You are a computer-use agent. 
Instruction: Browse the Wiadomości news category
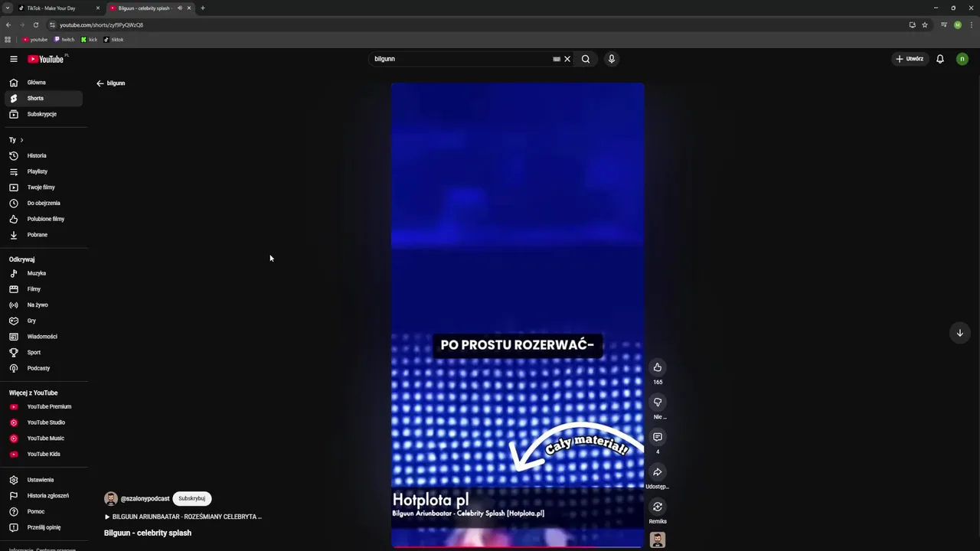(x=43, y=337)
